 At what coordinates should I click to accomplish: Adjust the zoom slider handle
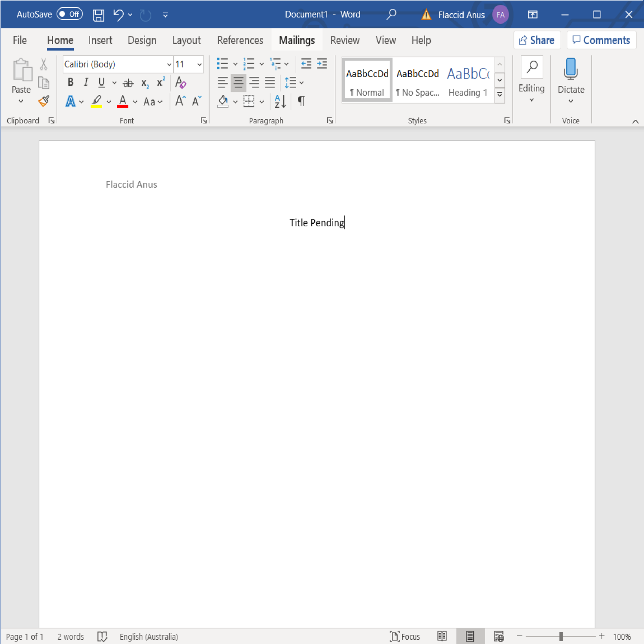tap(561, 636)
